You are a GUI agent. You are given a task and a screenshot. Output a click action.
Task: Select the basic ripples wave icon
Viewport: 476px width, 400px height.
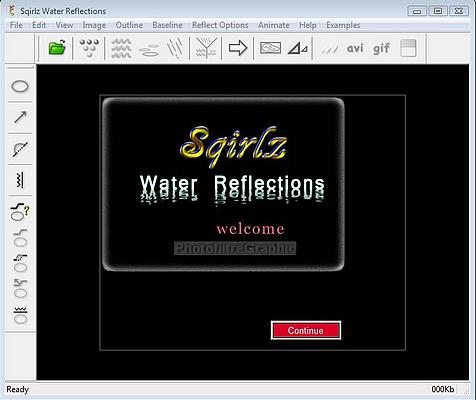tap(121, 48)
